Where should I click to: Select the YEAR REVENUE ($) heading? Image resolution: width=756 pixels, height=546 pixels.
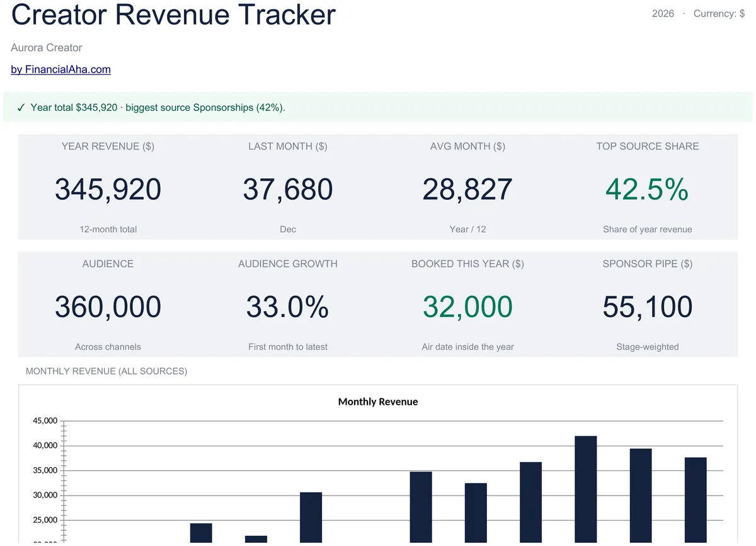[108, 146]
